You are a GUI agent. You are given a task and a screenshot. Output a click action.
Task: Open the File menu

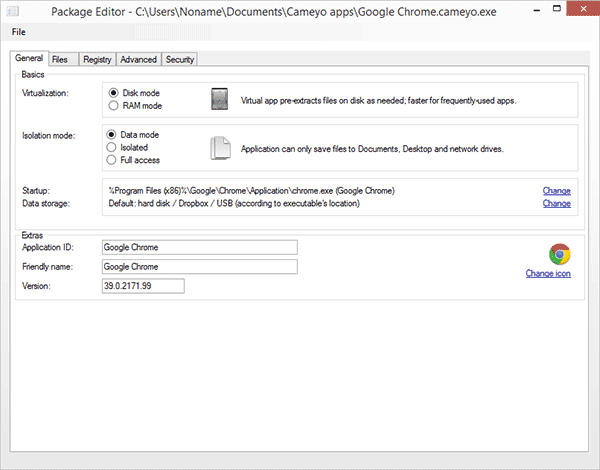[x=18, y=32]
